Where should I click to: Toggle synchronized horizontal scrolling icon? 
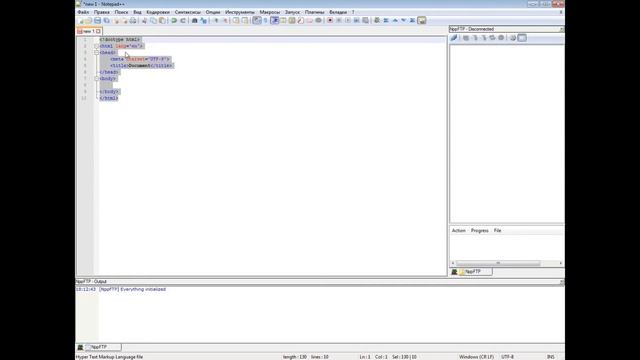tap(245, 20)
